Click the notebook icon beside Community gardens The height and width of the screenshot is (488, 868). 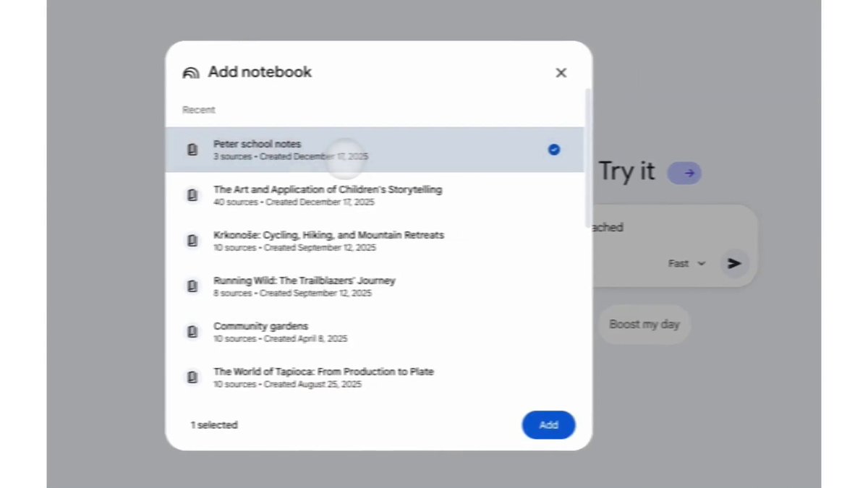coord(192,331)
